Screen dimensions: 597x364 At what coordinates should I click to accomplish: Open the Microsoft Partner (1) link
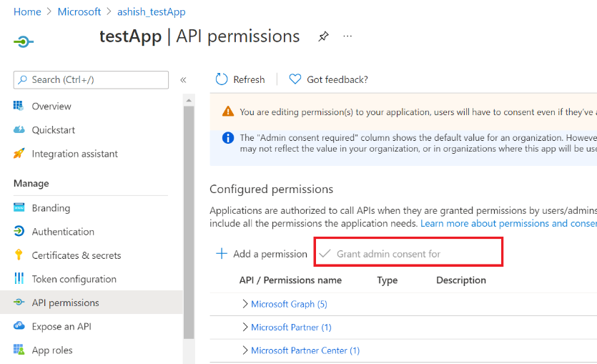pyautogui.click(x=291, y=327)
